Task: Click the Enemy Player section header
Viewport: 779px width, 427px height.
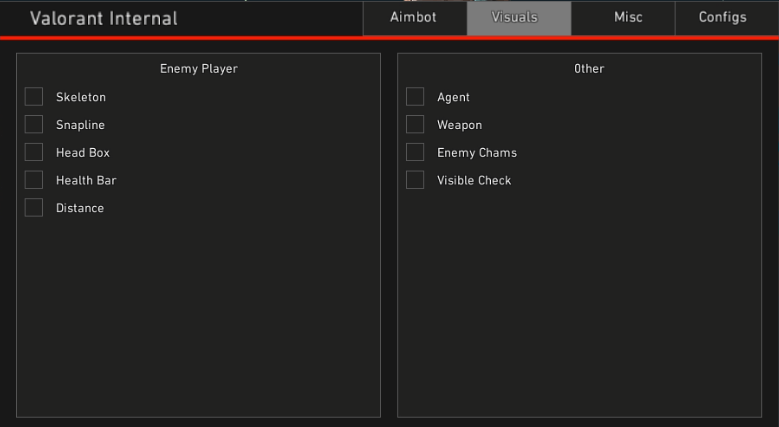Action: 198,69
